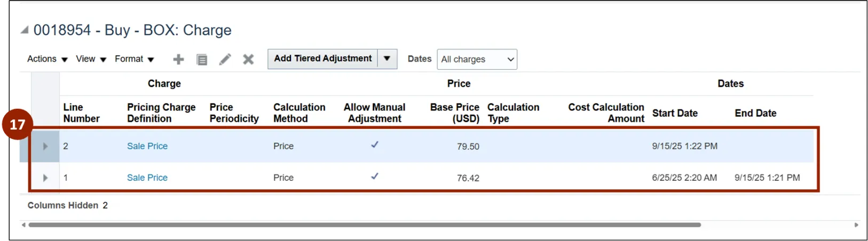This screenshot has width=868, height=241.
Task: Toggle Allow Manual Adjustment check on line 2
Action: tap(375, 144)
